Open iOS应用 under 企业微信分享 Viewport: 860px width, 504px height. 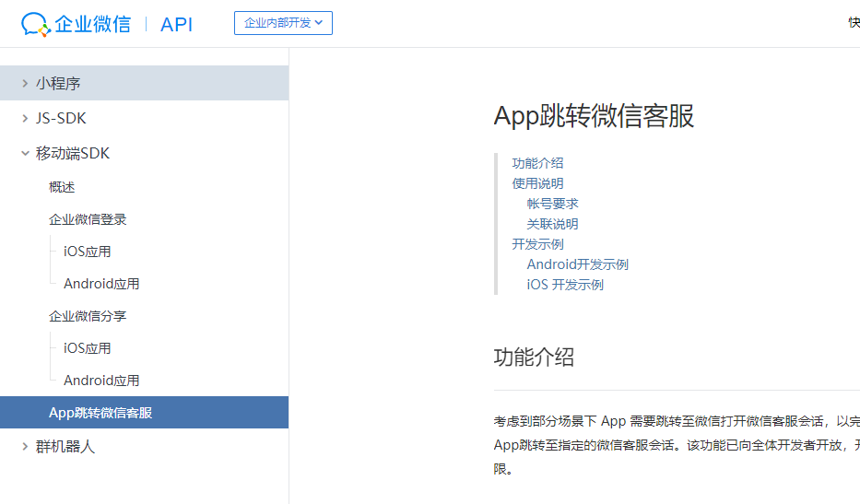pyautogui.click(x=88, y=348)
